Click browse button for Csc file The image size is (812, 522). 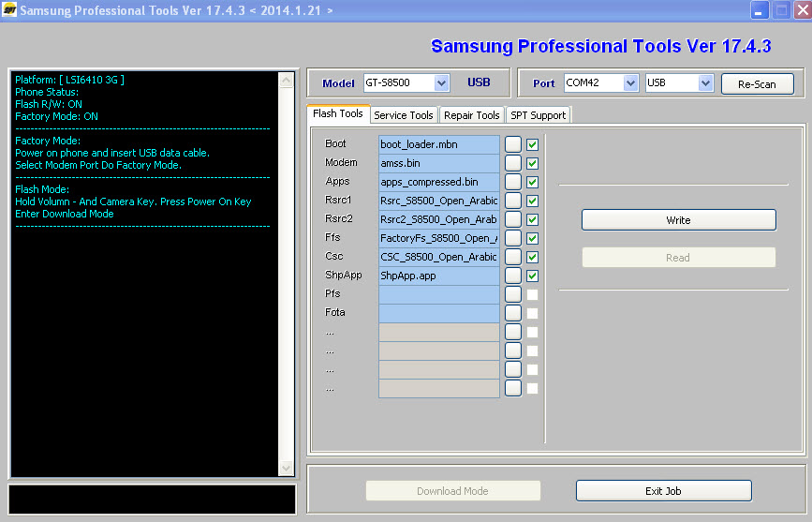click(512, 257)
